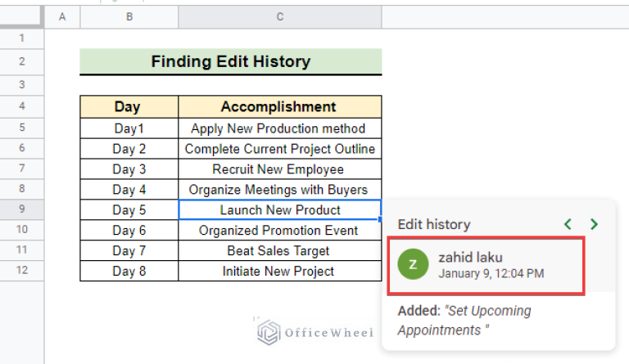
Task: Select the Recruit New Employee cell
Action: pyautogui.click(x=279, y=169)
